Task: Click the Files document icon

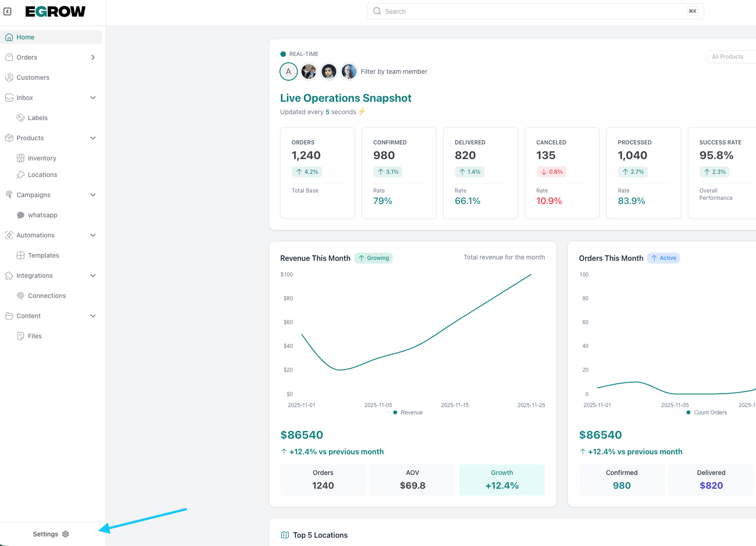Action: pos(21,336)
